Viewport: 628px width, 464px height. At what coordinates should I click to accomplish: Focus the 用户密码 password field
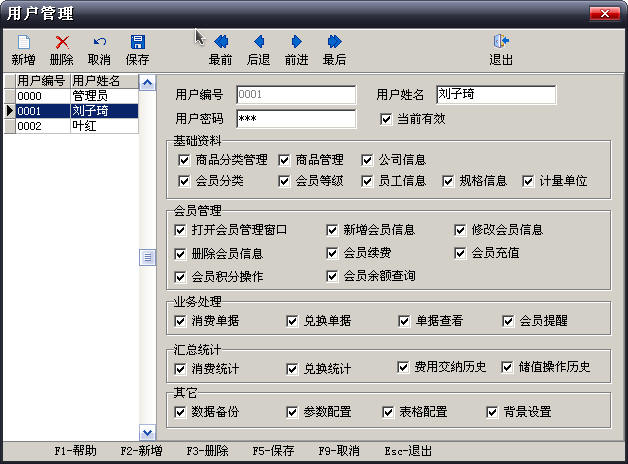pos(296,119)
